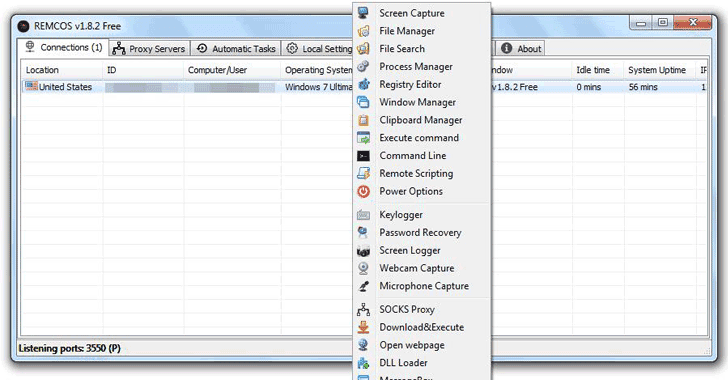Click the Process Manager gears icon
Viewport: 728px width, 380px height.
coord(363,66)
